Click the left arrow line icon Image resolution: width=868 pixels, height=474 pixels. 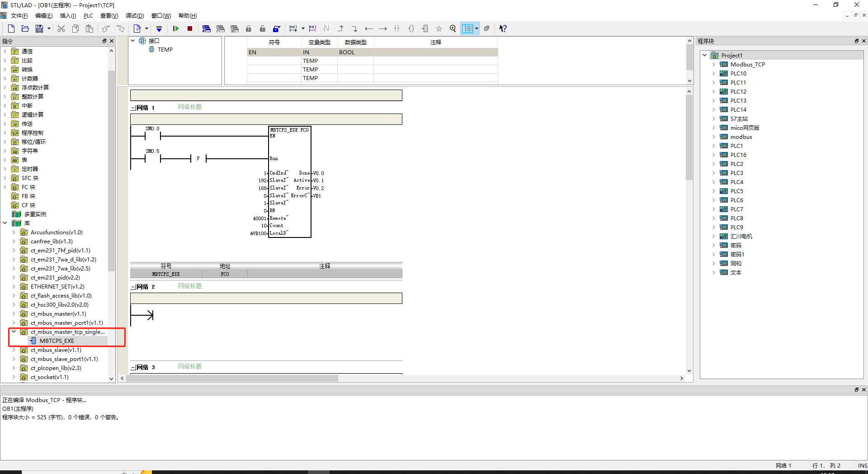[x=369, y=28]
